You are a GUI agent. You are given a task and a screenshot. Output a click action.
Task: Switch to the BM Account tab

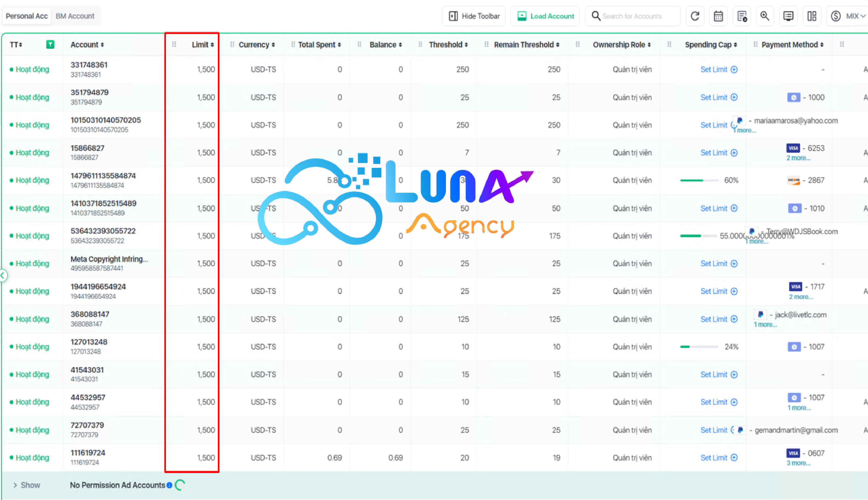tap(75, 16)
